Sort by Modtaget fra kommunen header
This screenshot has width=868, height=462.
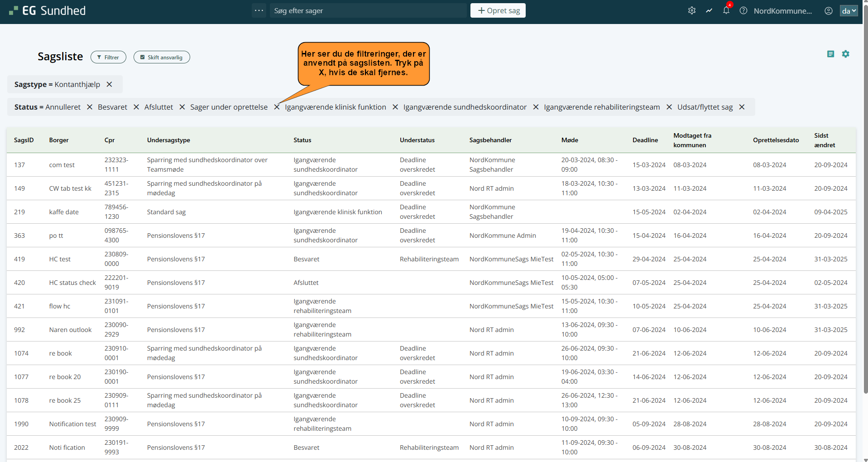pos(692,140)
